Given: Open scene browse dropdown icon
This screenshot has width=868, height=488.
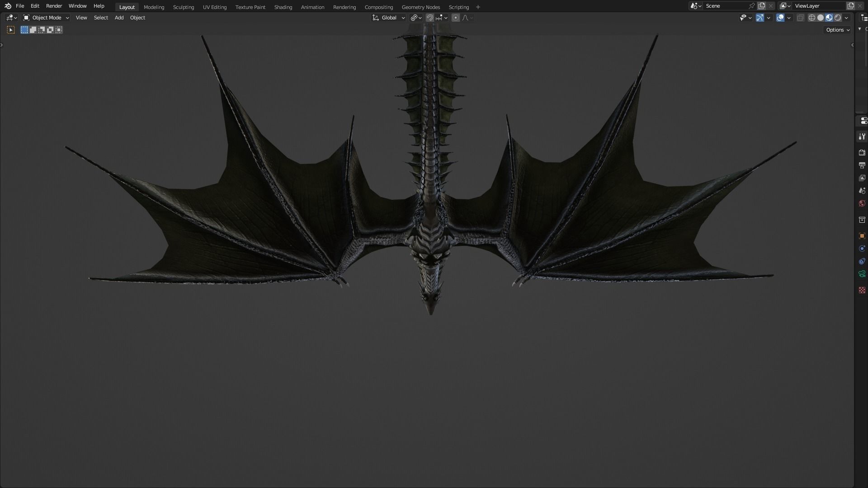Looking at the screenshot, I should [696, 6].
